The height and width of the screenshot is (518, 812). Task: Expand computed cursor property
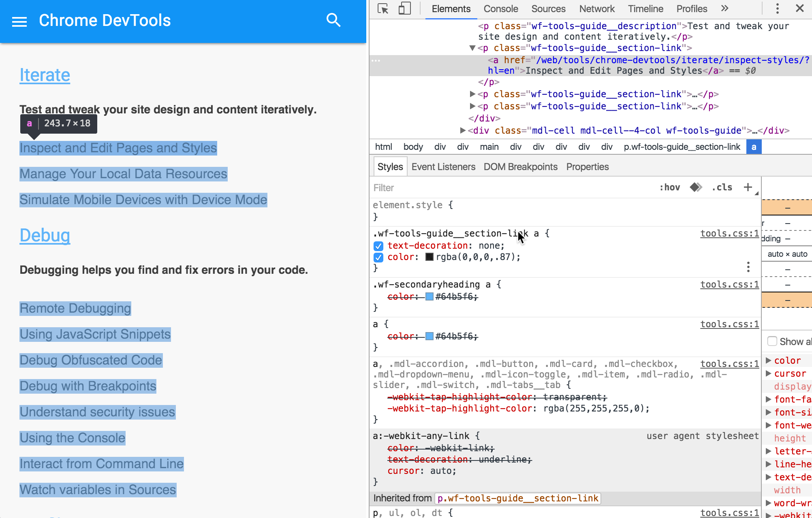(768, 373)
